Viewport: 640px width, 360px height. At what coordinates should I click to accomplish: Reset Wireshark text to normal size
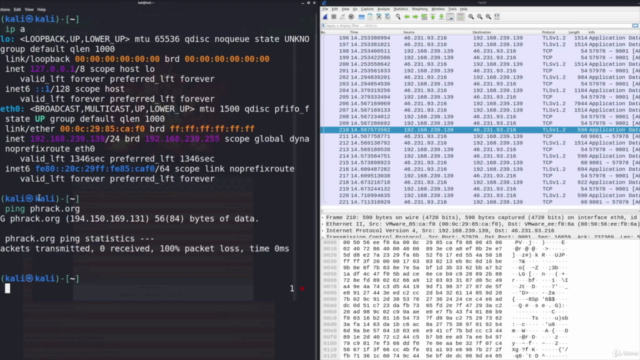coord(488,17)
